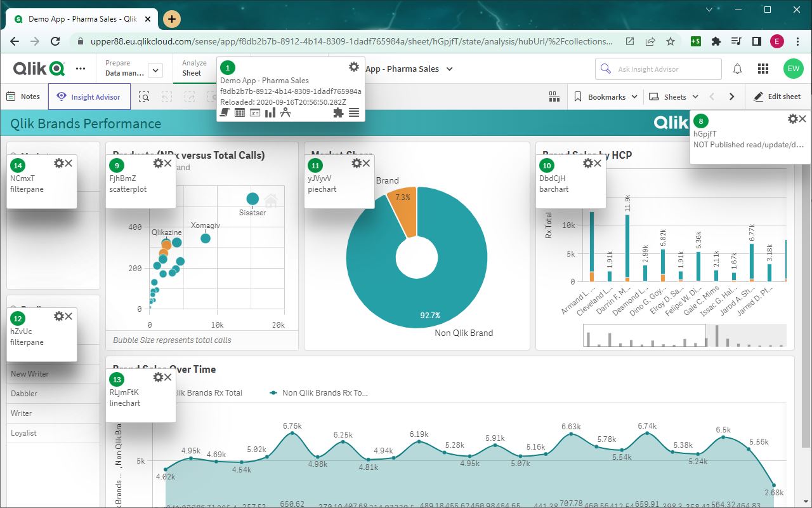Expand the Sheets dropdown
812x508 pixels.
coord(673,97)
